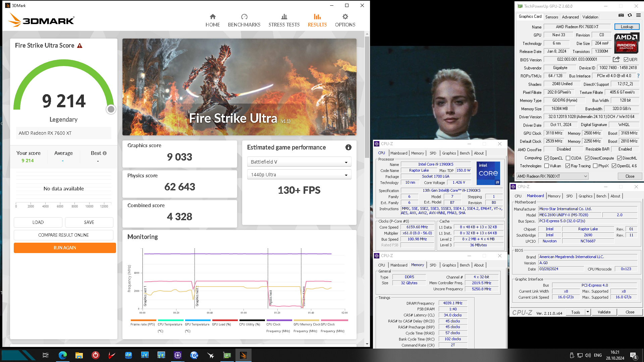This screenshot has width=644, height=362.
Task: Click the Fire Strike Ultra hero image
Action: pyautogui.click(x=239, y=87)
